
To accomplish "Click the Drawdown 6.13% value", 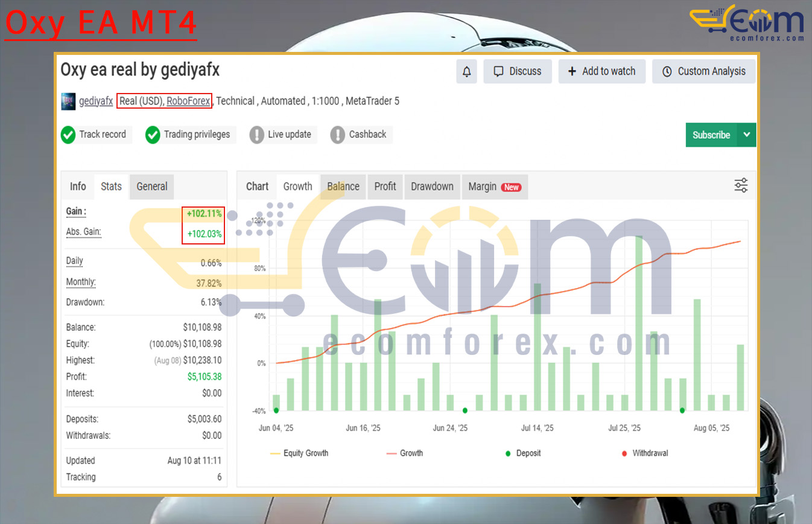I will (x=211, y=302).
